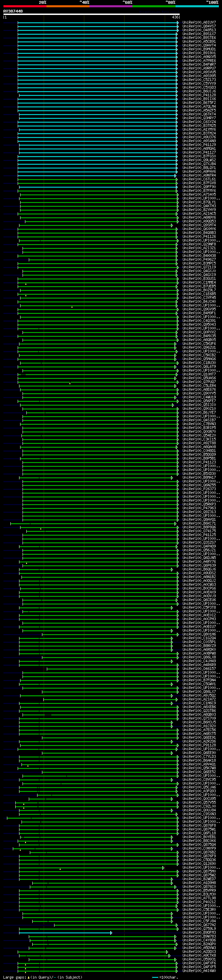This screenshot has width=222, height=980.
Task: Select the UniRef100_P47963 label
Action: pos(199,508)
